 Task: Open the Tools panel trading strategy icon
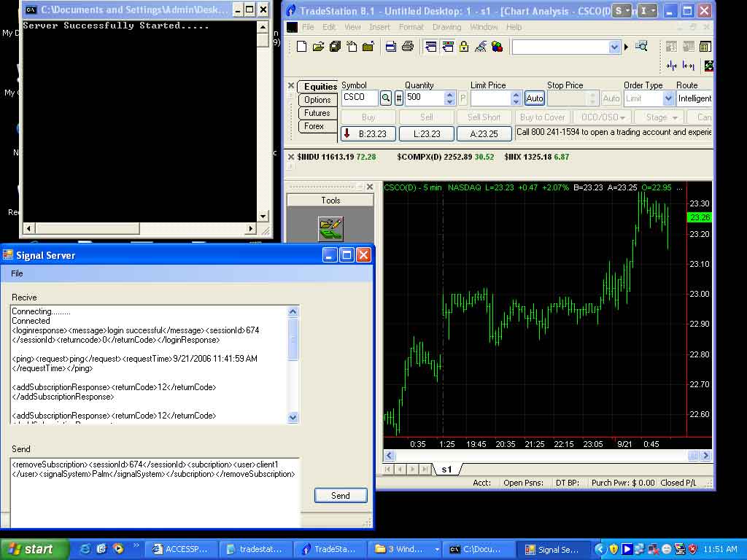click(x=330, y=228)
